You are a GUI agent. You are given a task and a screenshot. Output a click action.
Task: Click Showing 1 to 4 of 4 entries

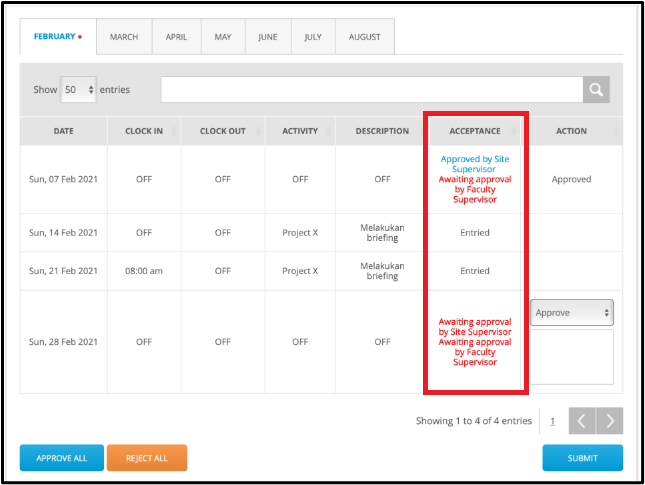click(473, 420)
